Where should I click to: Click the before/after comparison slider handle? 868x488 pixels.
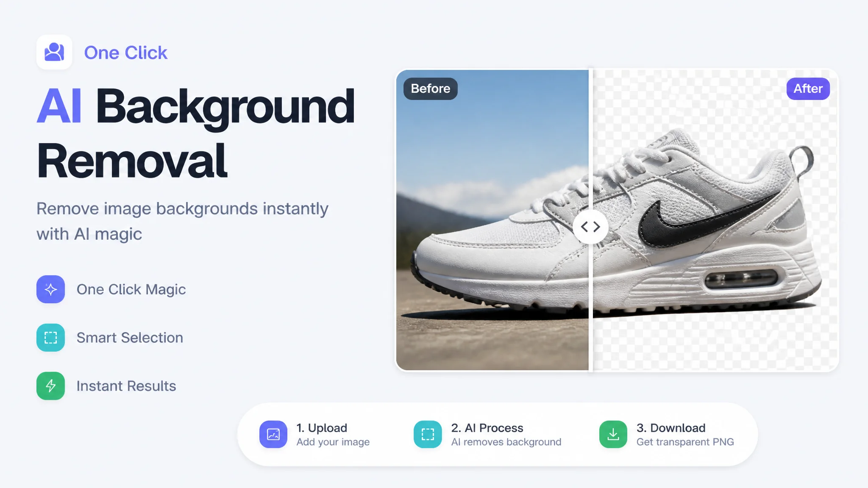590,227
